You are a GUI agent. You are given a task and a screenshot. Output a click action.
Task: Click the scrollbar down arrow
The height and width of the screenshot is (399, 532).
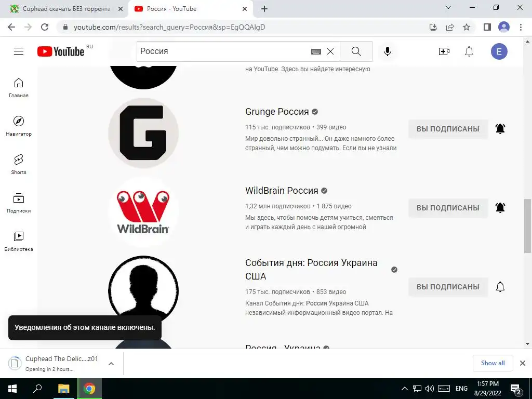coord(528,344)
